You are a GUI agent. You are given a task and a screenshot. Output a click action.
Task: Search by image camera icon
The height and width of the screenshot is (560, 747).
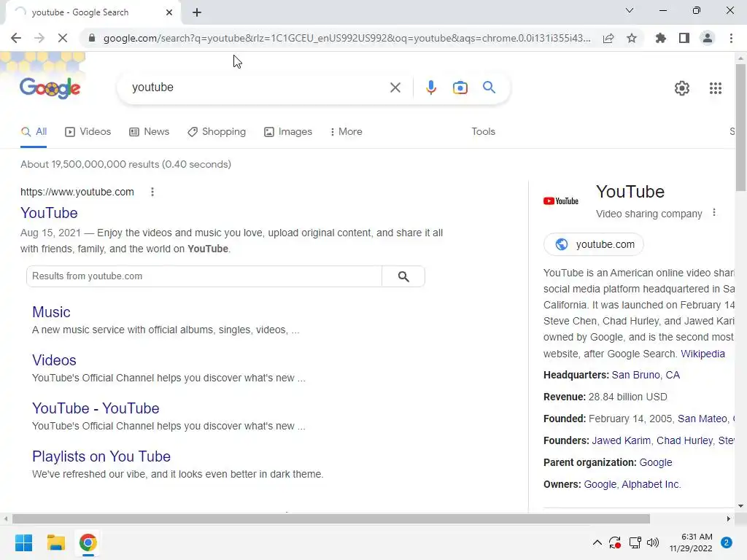click(460, 87)
